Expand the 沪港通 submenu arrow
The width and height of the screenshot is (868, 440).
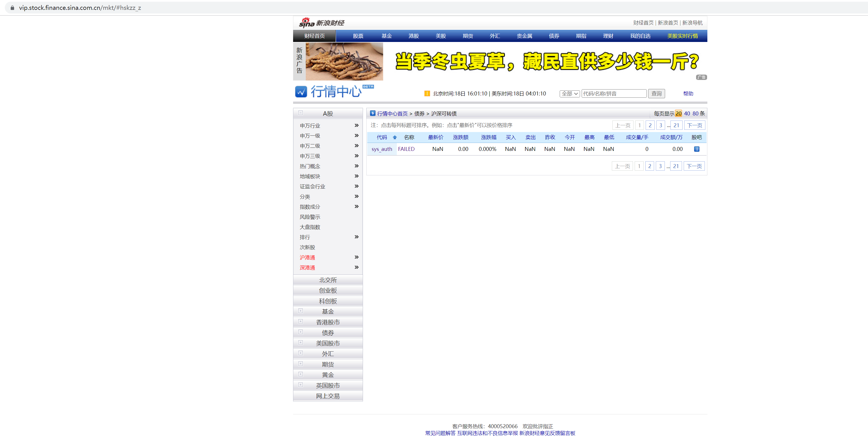pos(356,257)
